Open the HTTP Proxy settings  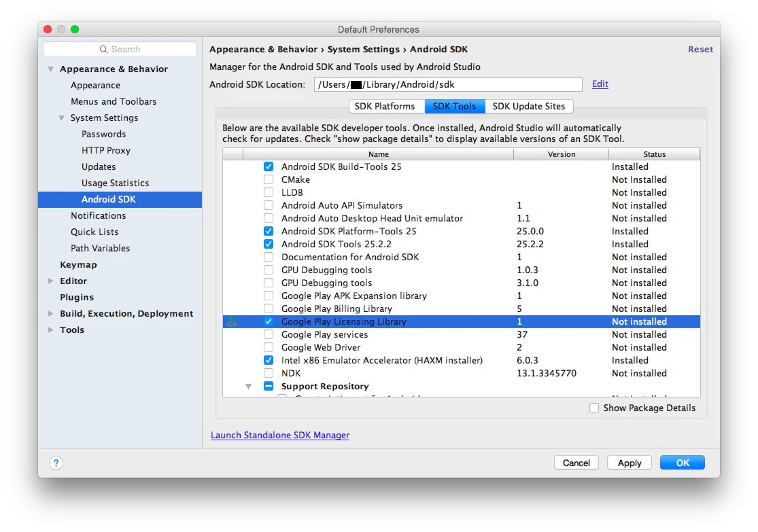tap(106, 150)
